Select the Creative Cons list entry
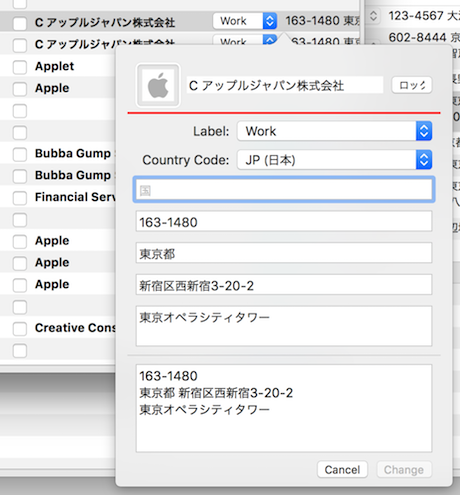The width and height of the screenshot is (460, 495). pyautogui.click(x=75, y=328)
